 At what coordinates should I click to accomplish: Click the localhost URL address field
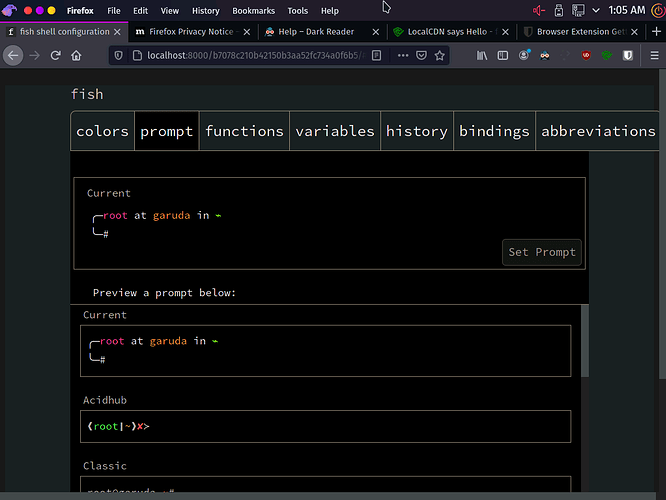[255, 55]
